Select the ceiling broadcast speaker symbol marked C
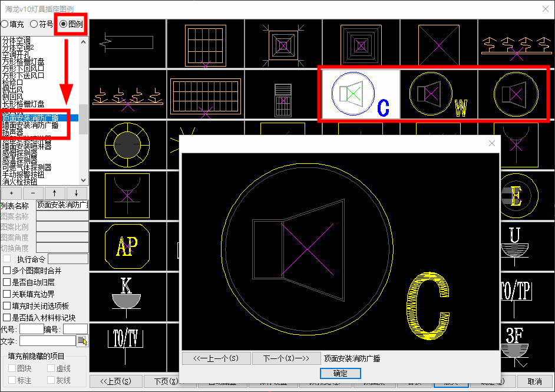 (x=361, y=95)
